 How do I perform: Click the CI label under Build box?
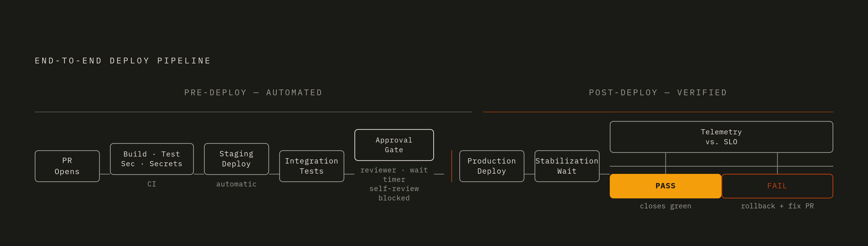pos(152,184)
